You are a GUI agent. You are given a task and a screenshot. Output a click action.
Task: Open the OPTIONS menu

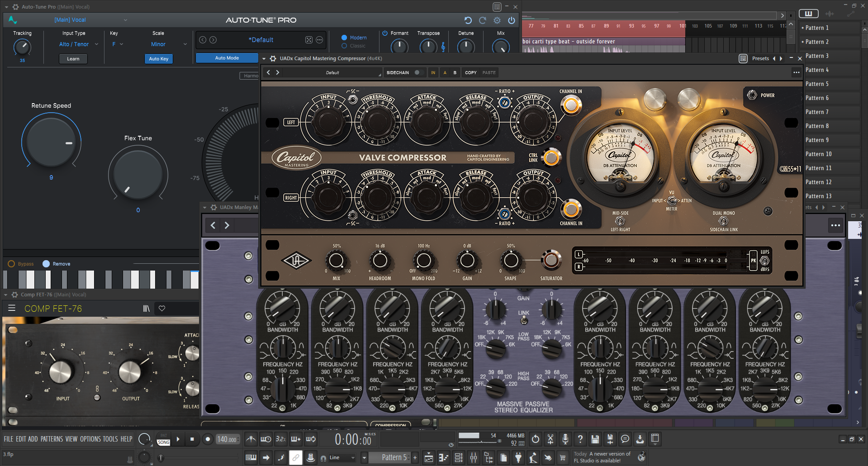(x=90, y=439)
